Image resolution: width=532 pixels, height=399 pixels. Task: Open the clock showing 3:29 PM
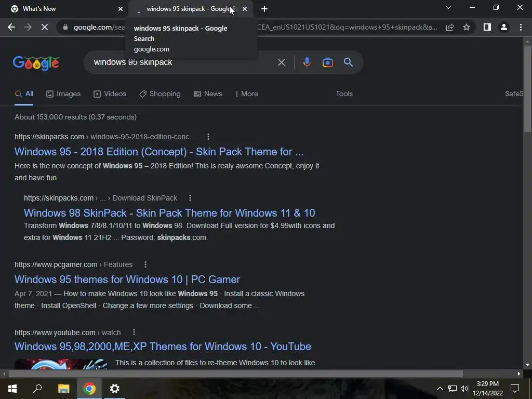point(488,389)
